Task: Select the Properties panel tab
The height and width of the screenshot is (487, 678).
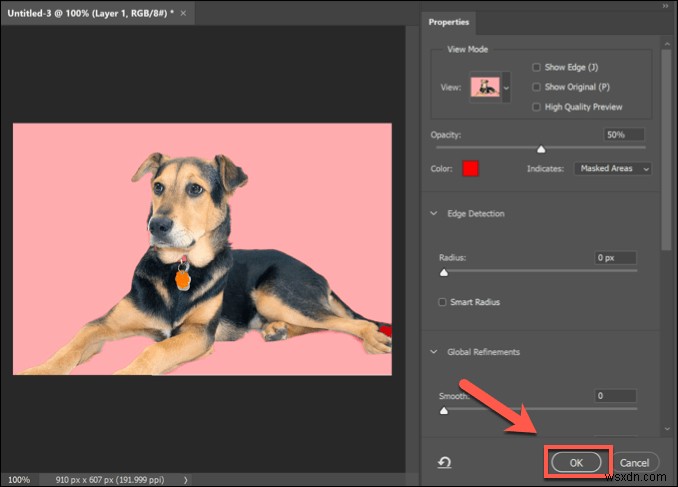Action: [x=448, y=22]
